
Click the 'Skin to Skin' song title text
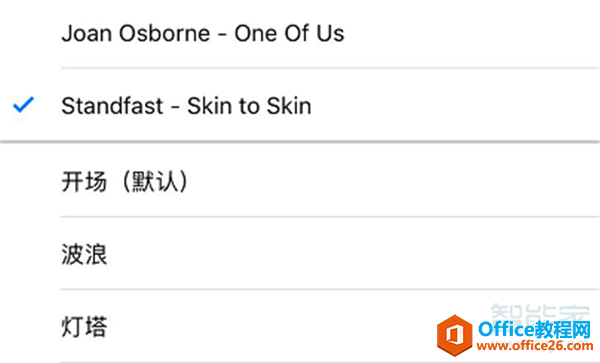(x=249, y=106)
